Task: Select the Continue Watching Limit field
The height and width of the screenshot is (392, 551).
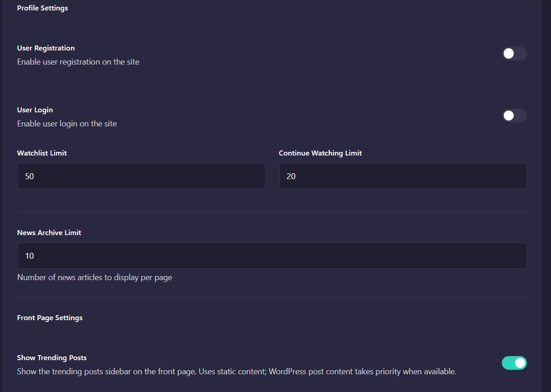Action: coord(402,176)
